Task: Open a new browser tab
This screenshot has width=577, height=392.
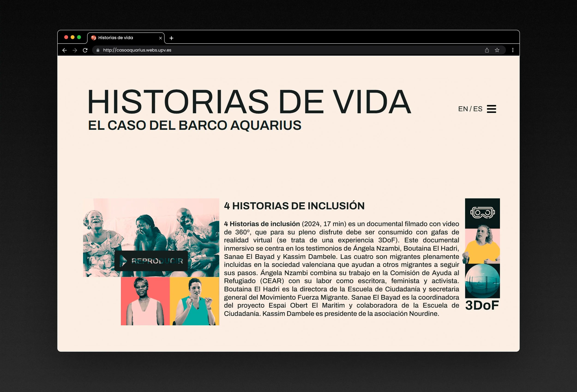Action: point(171,38)
